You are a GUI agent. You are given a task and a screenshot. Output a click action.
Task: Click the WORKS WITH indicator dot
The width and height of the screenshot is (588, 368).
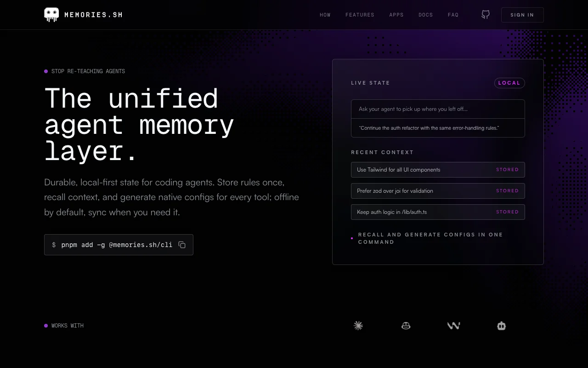click(x=46, y=325)
